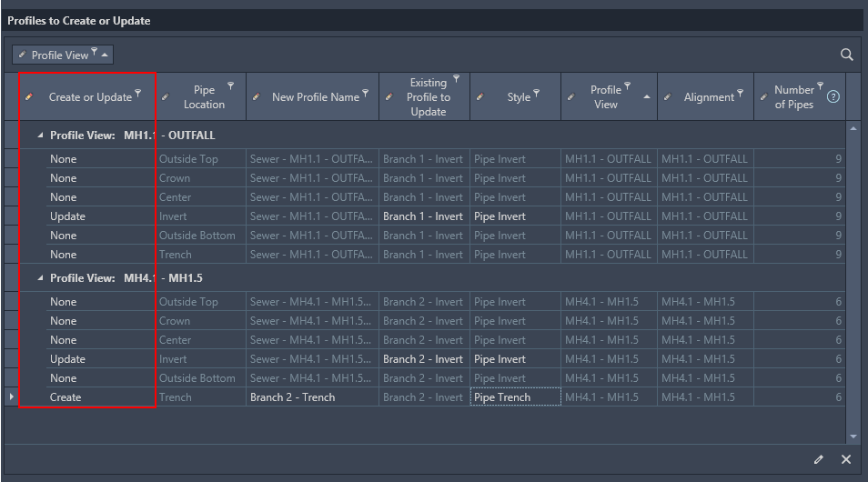Click Trench pipe location in MH4.1 group
The width and height of the screenshot is (868, 482).
201,397
